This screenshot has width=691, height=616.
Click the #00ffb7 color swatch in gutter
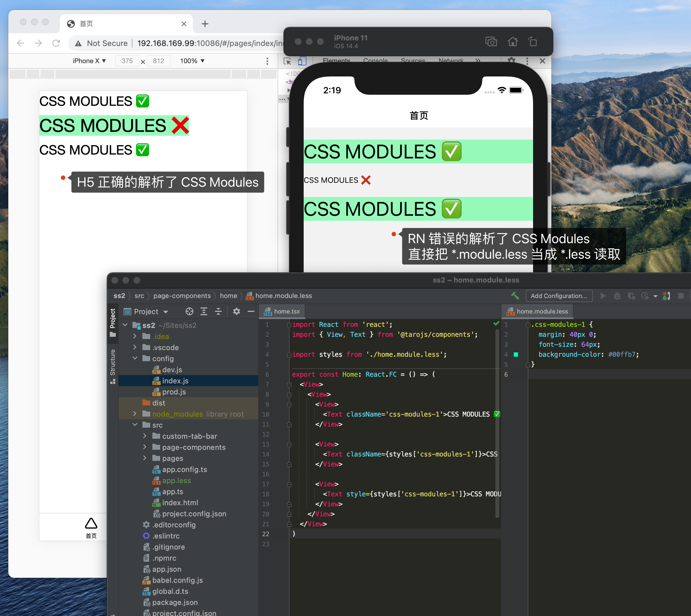click(516, 354)
